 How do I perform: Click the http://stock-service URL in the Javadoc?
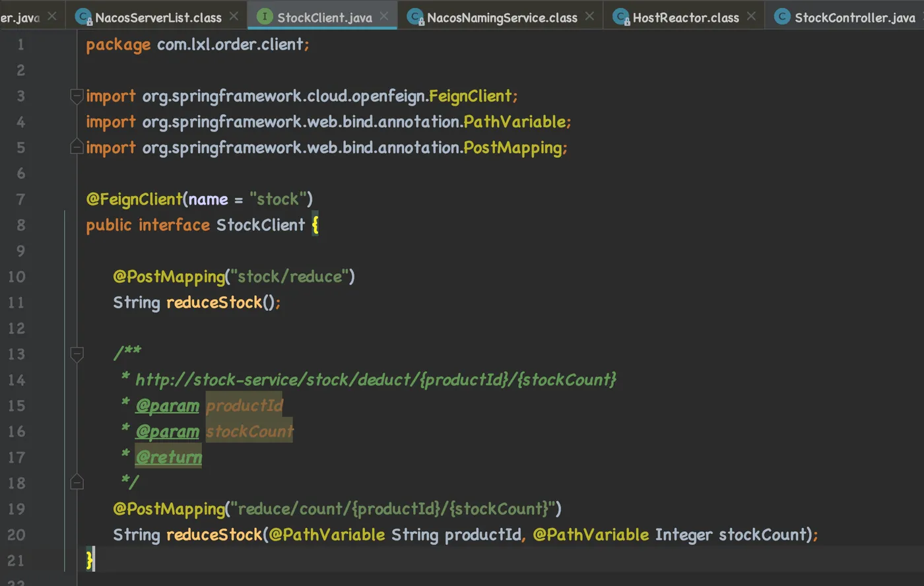click(x=375, y=380)
